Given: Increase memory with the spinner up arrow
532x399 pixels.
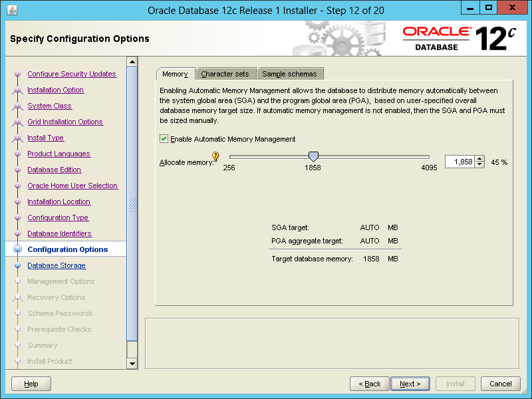Looking at the screenshot, I should click(x=479, y=159).
